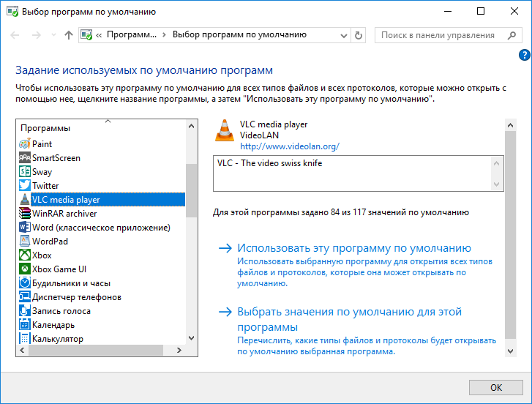Viewport: 532px width, 404px height.
Task: Click the Xbox icon in list
Action: coord(25,255)
